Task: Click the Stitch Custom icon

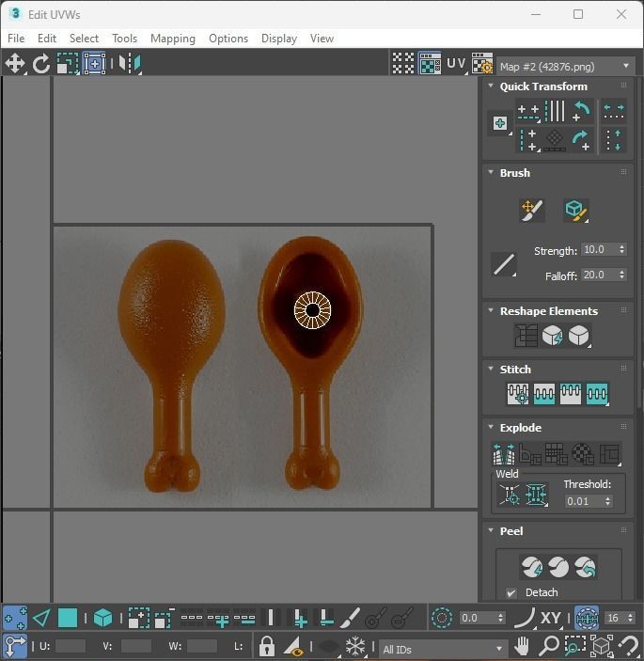Action: coord(597,394)
